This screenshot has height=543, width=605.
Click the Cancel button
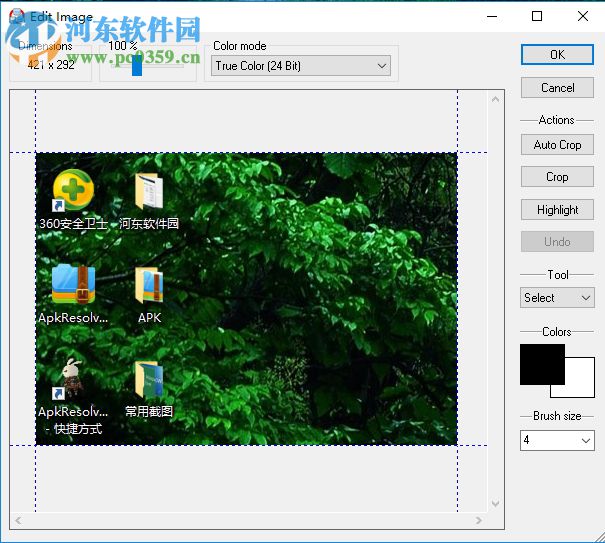557,88
